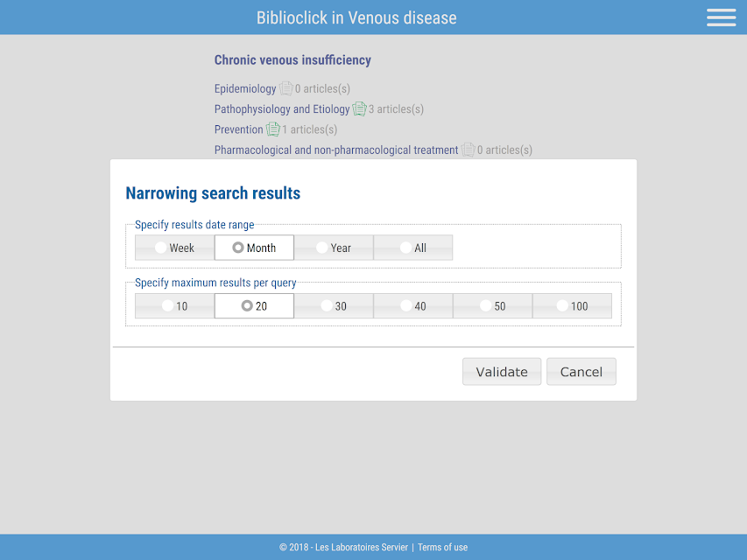
Task: Select the Year date range option
Action: coord(334,248)
